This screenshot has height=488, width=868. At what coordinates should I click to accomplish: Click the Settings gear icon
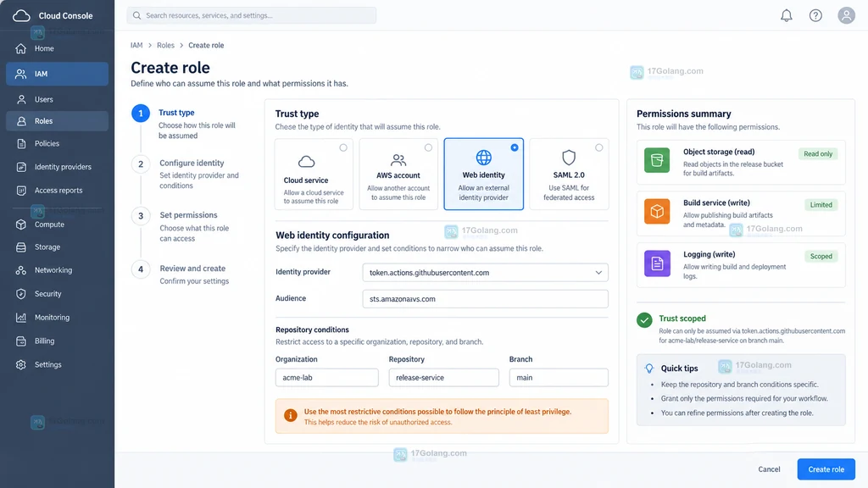(x=21, y=364)
